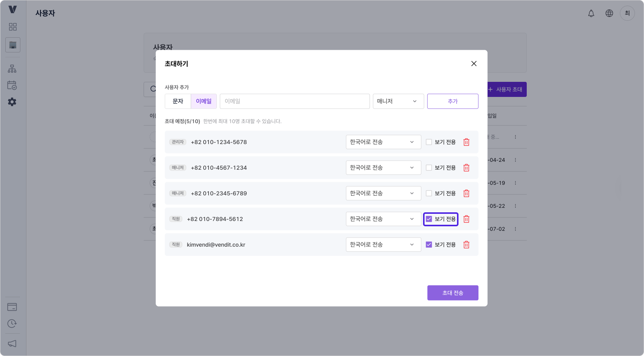Expand 한국어로 전송 dropdown on the kimvendi row

[x=383, y=244]
